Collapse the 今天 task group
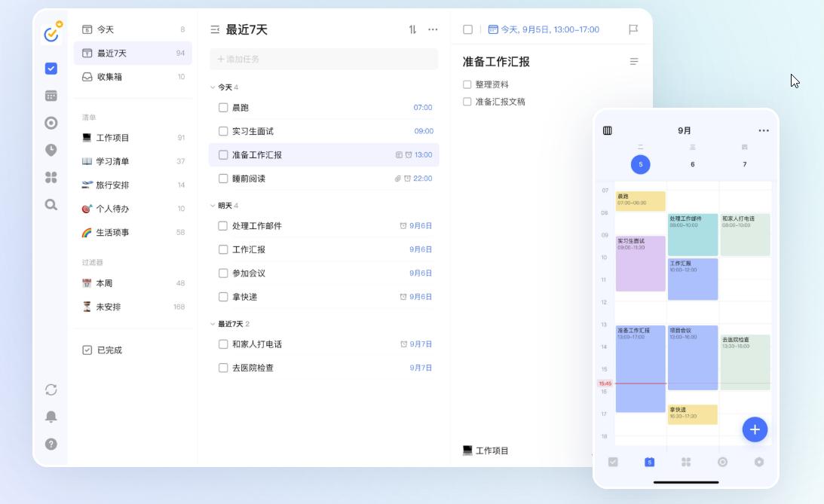824x504 pixels. click(x=213, y=87)
